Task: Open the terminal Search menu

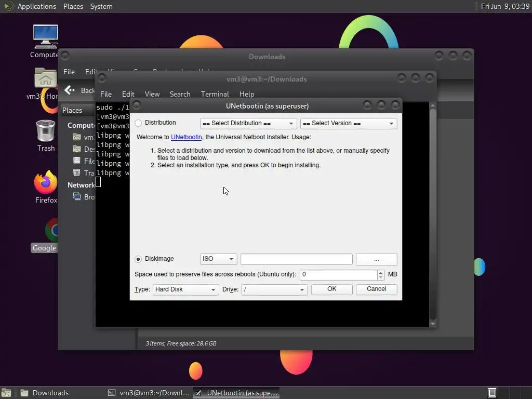Action: pos(180,94)
